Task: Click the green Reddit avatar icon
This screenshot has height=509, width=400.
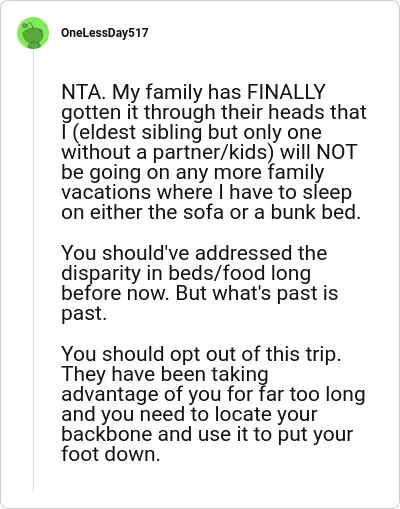Action: pos(33,33)
